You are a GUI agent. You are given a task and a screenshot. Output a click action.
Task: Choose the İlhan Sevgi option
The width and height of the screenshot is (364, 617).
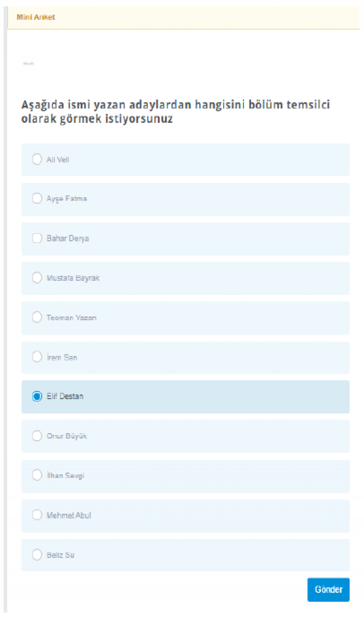(x=37, y=475)
